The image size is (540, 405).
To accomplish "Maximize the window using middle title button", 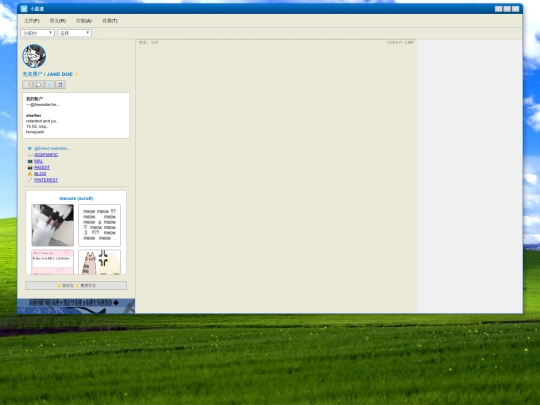I will click(x=507, y=9).
